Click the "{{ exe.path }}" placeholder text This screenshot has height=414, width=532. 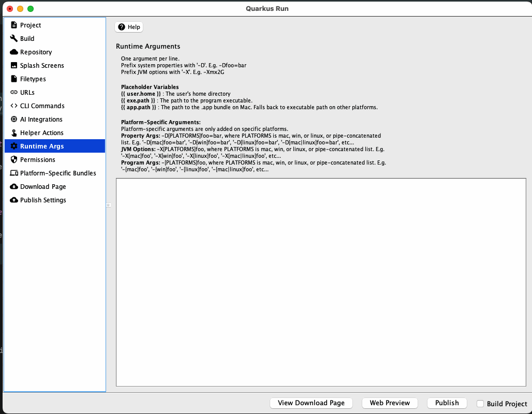138,100
